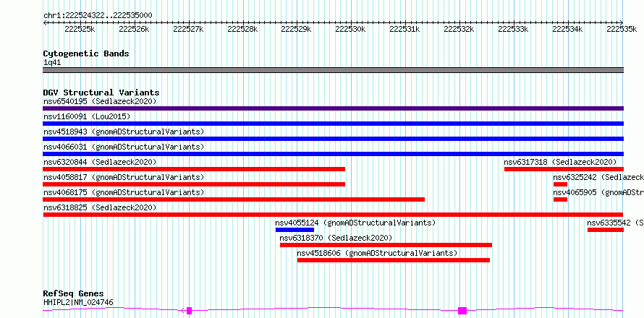Open the nsv6317318 (Sedlazeck2020) label

[561, 162]
